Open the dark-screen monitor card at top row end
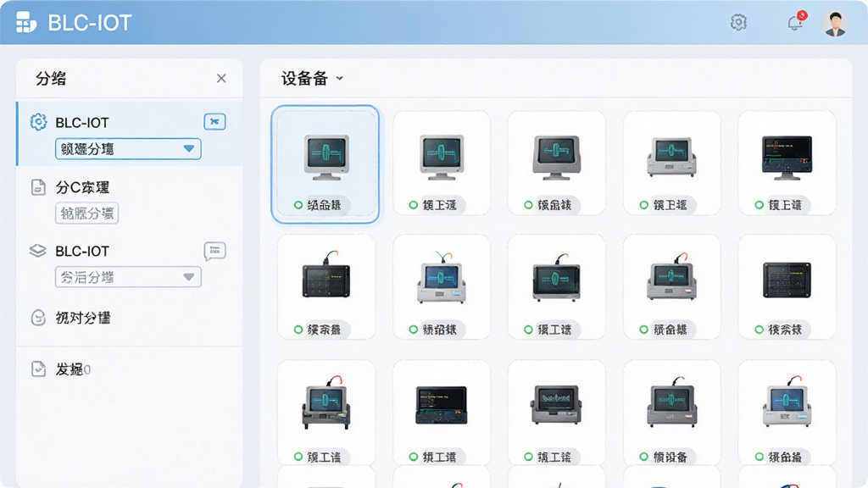The height and width of the screenshot is (488, 868). (787, 164)
